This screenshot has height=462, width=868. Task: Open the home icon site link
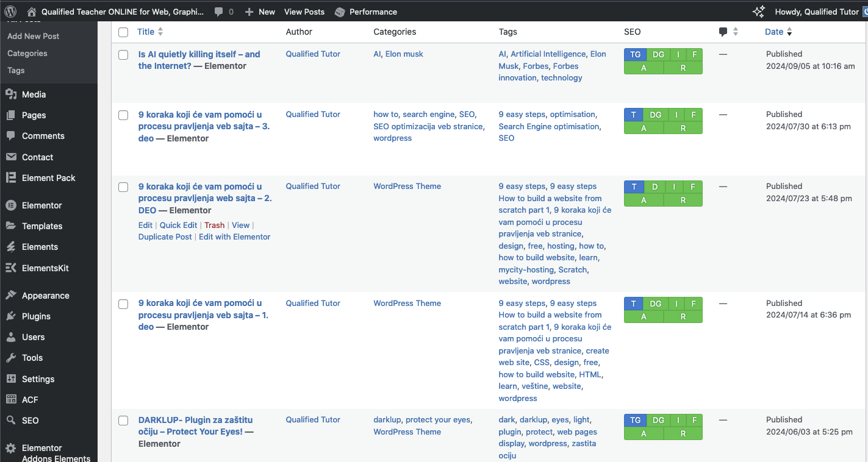32,12
